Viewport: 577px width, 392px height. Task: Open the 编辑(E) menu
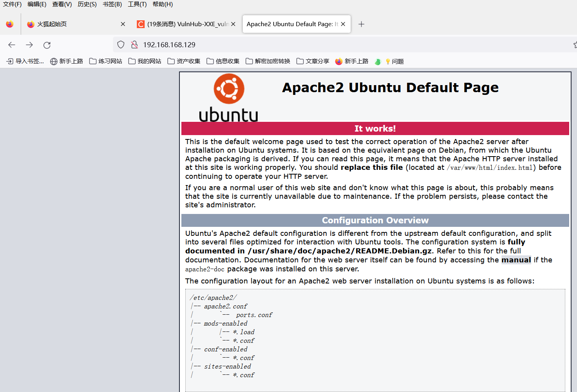click(37, 4)
